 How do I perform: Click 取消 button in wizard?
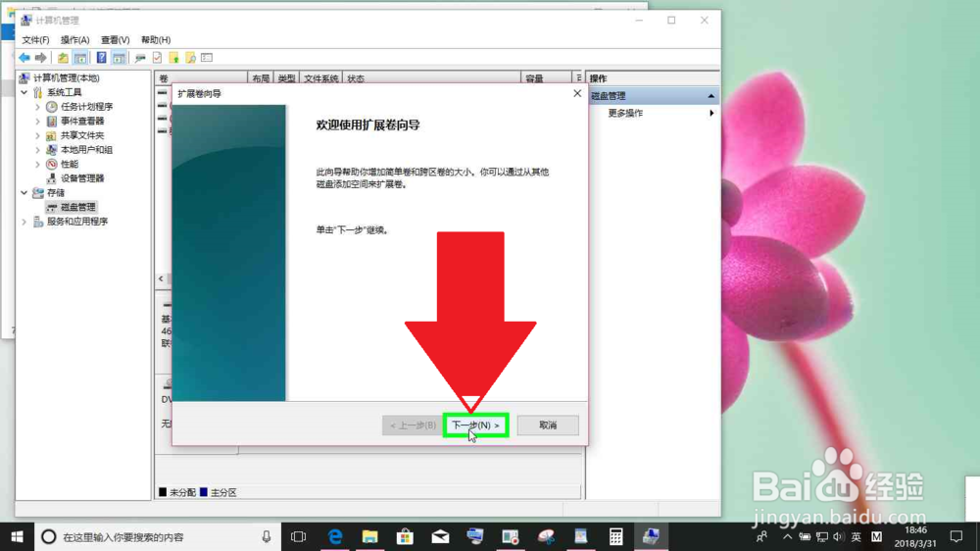tap(548, 426)
